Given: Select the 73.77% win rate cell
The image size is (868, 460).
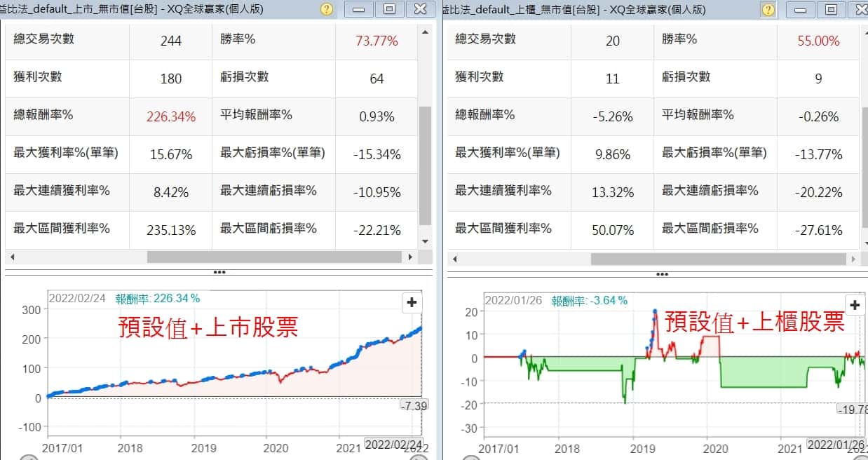Looking at the screenshot, I should 377,41.
